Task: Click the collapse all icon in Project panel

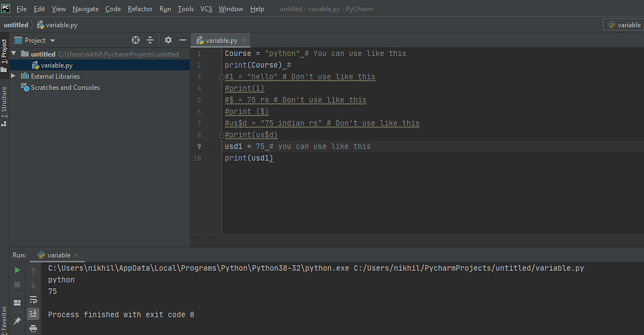Action: point(150,40)
